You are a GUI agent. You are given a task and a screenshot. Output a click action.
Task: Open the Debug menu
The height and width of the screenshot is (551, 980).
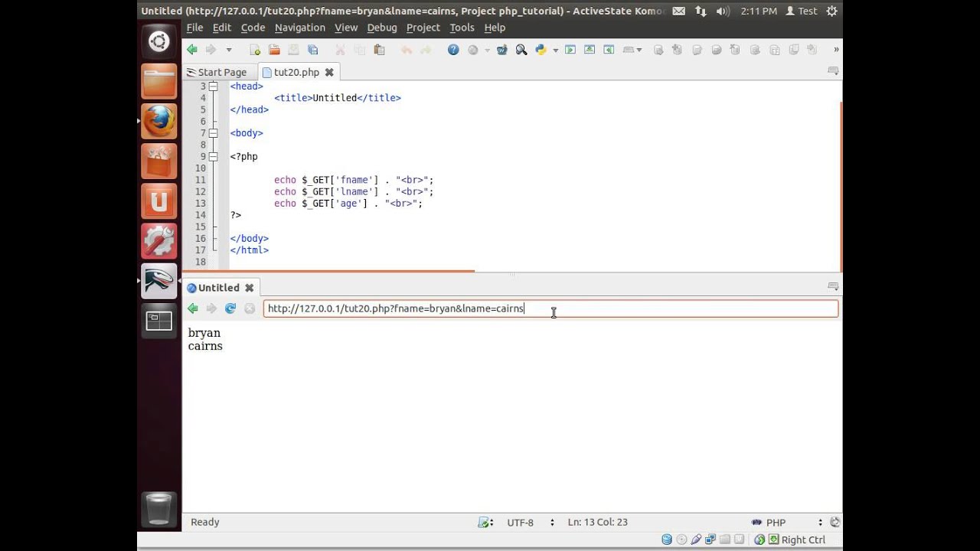coord(381,28)
